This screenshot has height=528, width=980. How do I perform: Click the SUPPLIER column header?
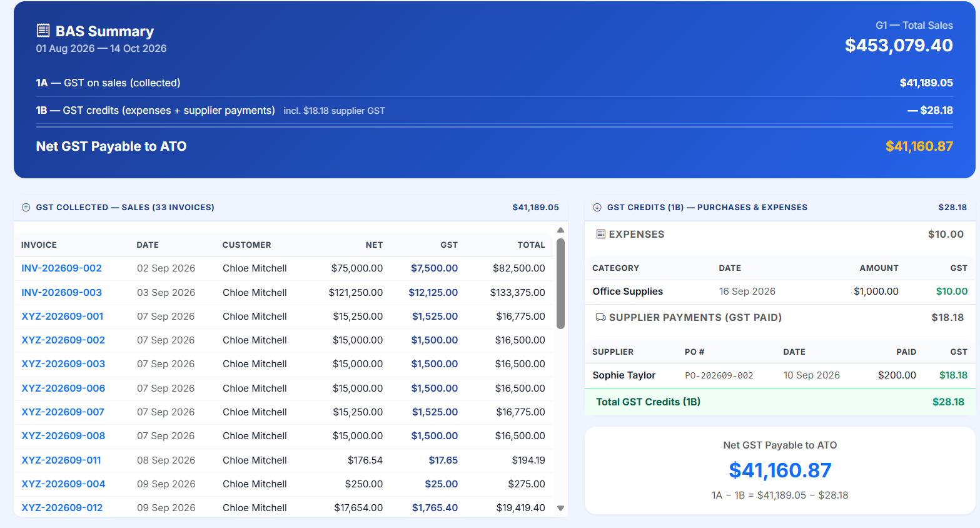point(613,352)
